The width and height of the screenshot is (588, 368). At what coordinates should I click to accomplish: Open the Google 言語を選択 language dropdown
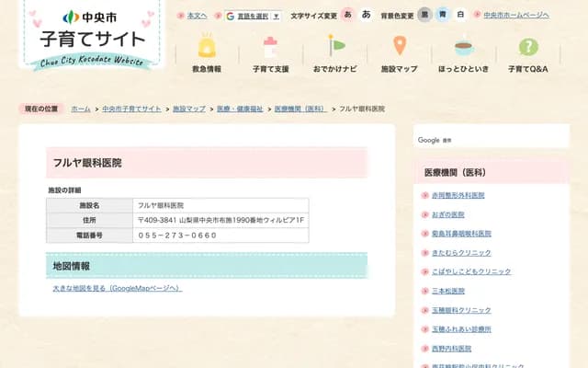click(253, 16)
